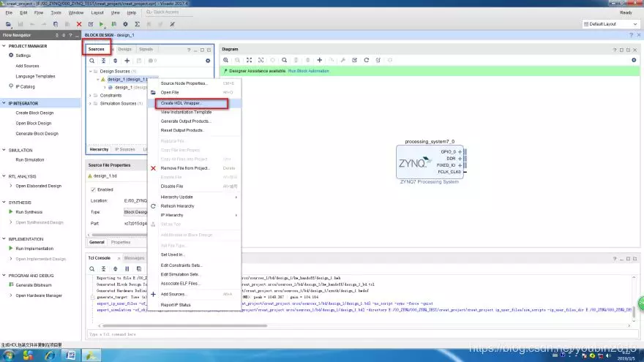
Task: Open Diagram settings gear icon
Action: pyautogui.click(x=634, y=60)
